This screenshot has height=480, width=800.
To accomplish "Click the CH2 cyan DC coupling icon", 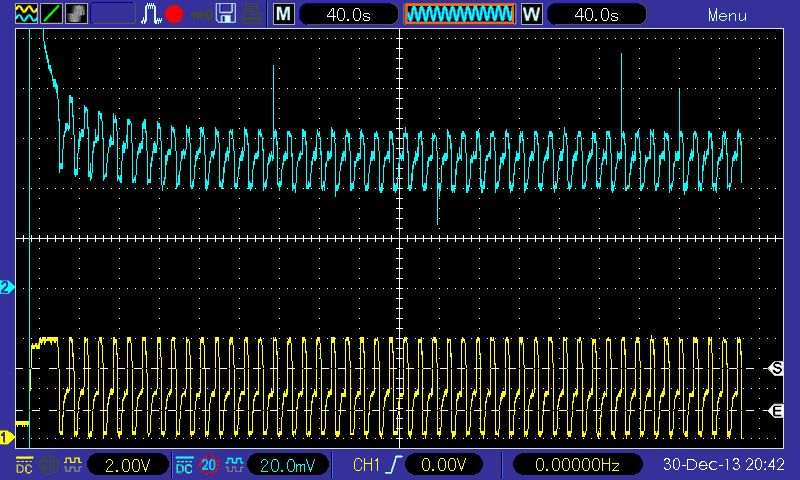I will (x=184, y=465).
